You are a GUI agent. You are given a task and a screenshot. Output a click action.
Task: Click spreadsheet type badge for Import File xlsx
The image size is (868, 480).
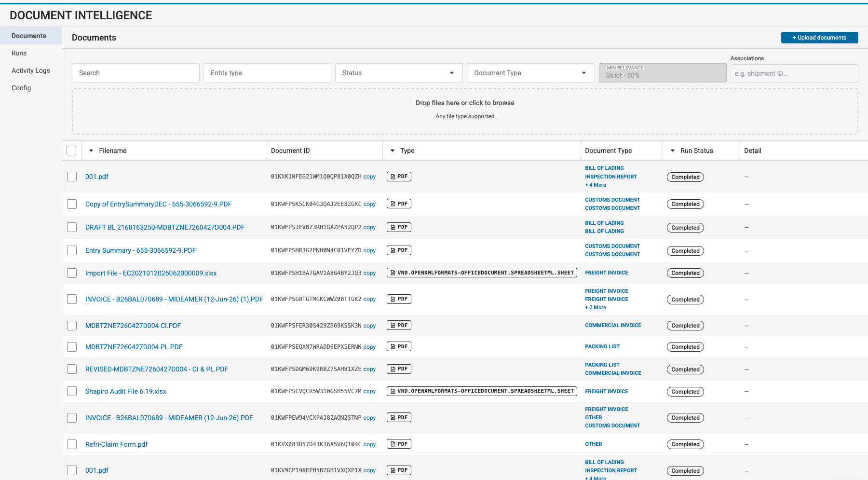point(482,273)
